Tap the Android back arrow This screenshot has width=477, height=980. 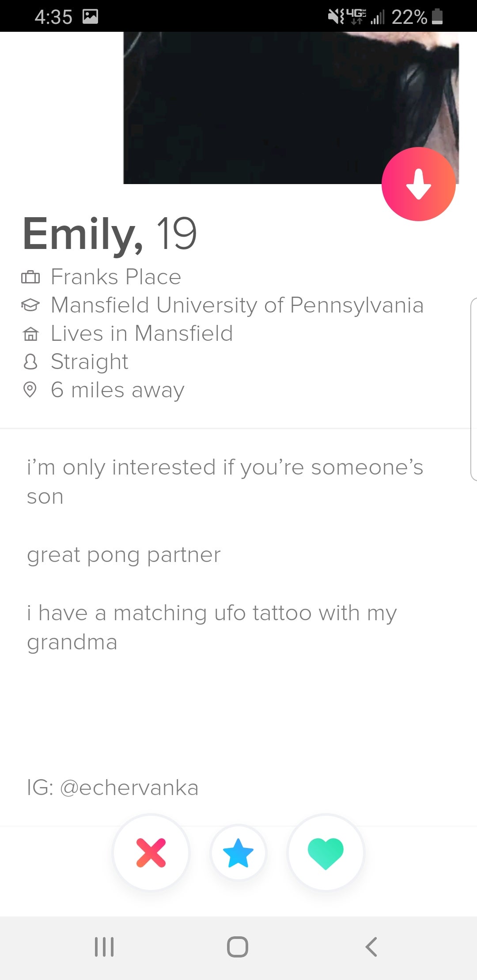371,946
